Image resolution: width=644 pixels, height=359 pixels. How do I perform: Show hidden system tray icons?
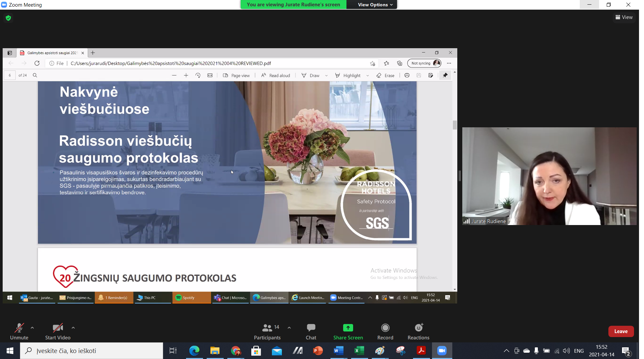click(x=506, y=351)
